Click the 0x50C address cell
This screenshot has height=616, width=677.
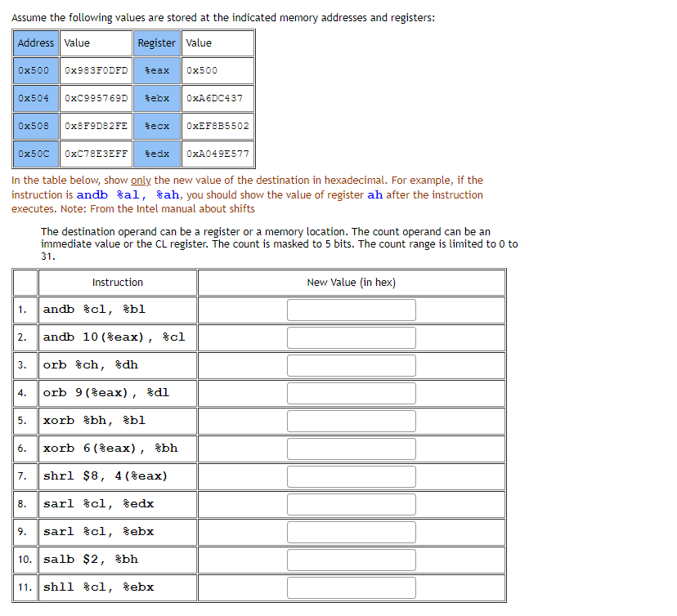pyautogui.click(x=36, y=154)
